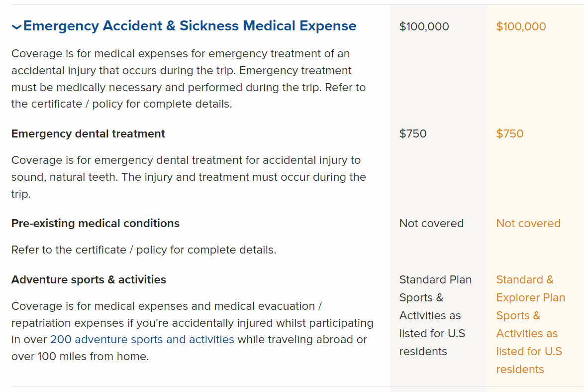The image size is (588, 392).
Task: Click the Emergency Accident & Sickness Medical Expense heading
Action: [190, 26]
